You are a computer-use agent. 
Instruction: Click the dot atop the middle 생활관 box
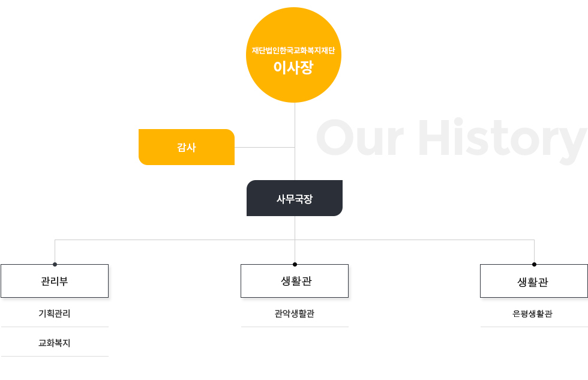point(295,265)
